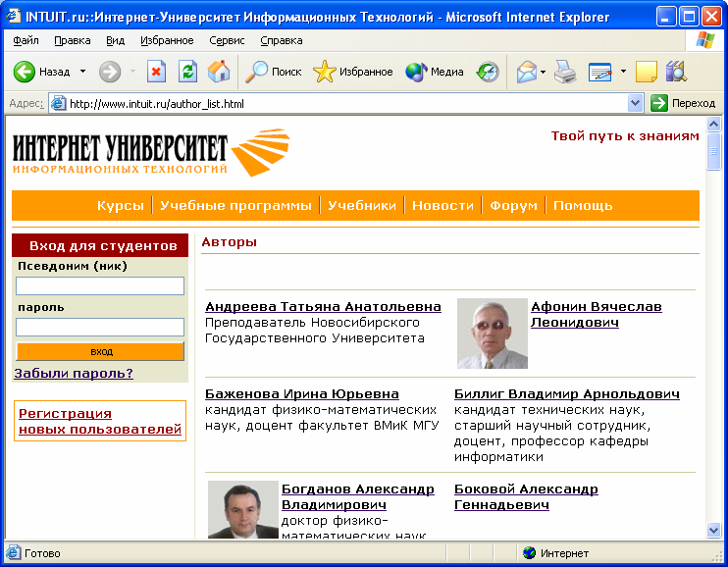This screenshot has height=567, width=728.
Task: Click the Твой путь к знаниям slogan
Action: coord(625,136)
